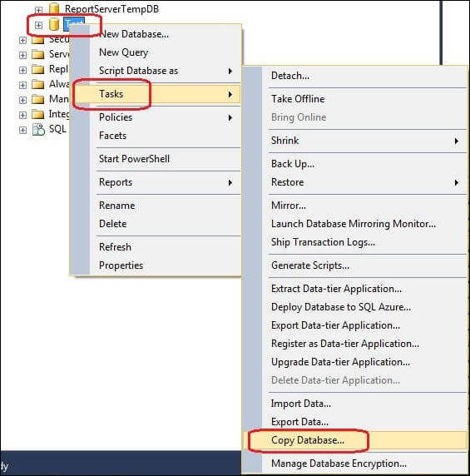This screenshot has width=470, height=476.
Task: Expand the Man folder node
Action: [x=22, y=100]
